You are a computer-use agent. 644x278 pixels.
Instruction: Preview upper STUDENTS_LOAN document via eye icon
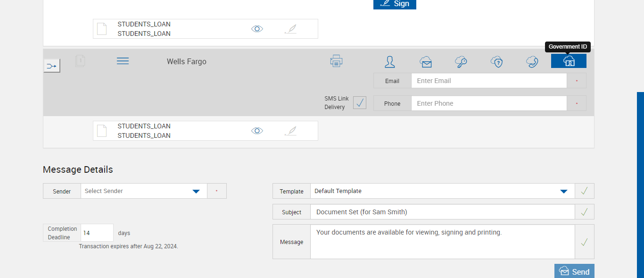click(x=257, y=29)
